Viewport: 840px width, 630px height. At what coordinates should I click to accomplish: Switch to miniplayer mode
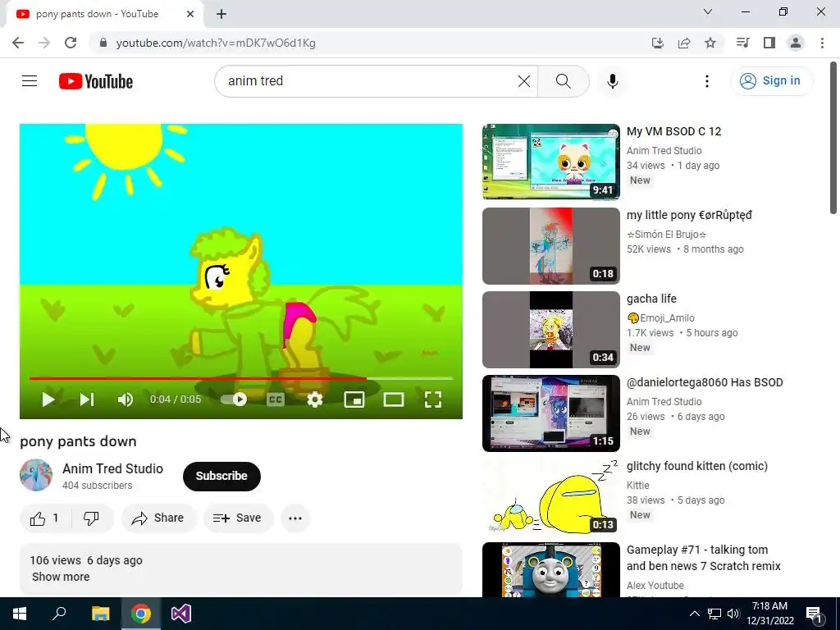coord(354,399)
